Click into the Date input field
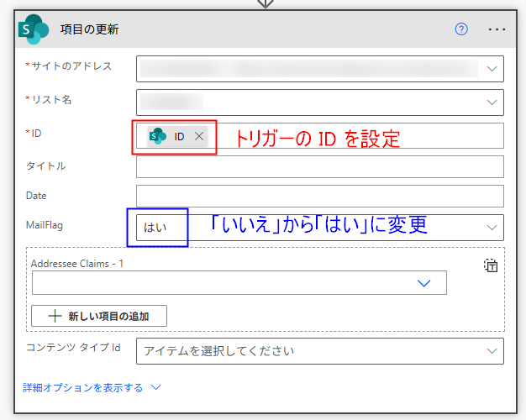526x420 pixels. click(319, 197)
